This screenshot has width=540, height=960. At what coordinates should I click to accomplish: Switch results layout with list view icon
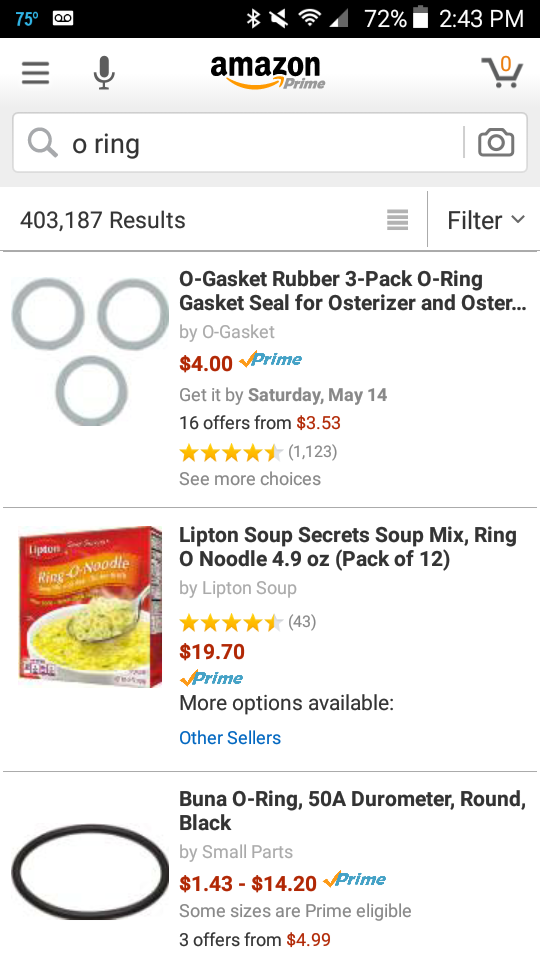pos(397,220)
